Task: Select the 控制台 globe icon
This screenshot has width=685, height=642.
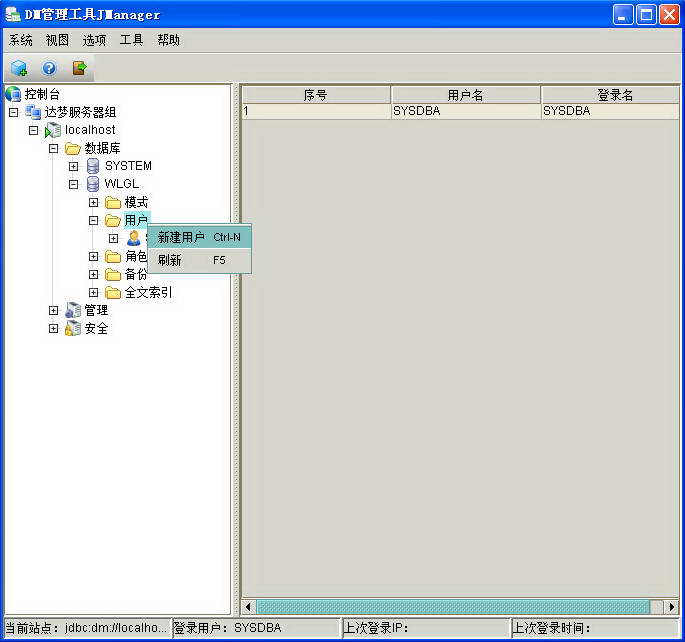Action: coord(13,94)
